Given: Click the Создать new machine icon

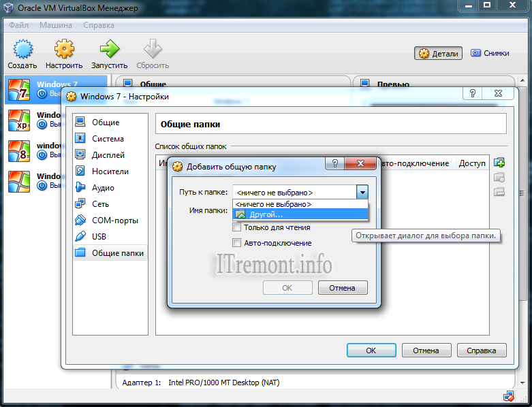Looking at the screenshot, I should click(x=22, y=50).
